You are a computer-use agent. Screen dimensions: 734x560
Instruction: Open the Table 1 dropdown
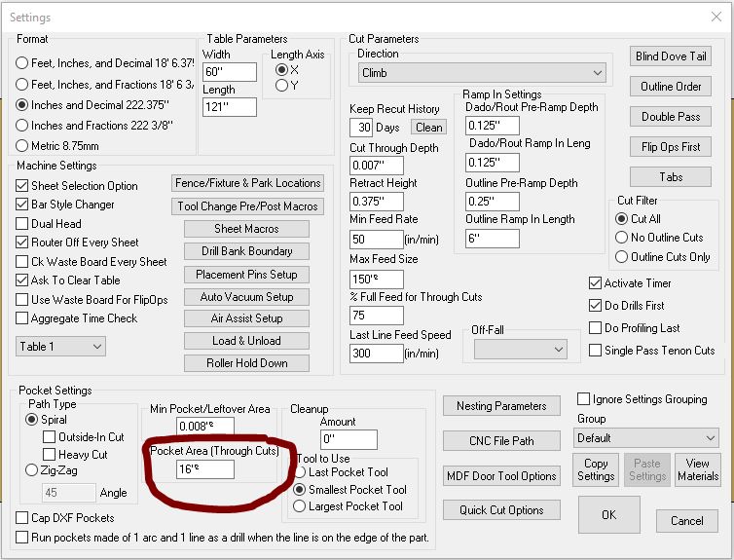(x=60, y=347)
